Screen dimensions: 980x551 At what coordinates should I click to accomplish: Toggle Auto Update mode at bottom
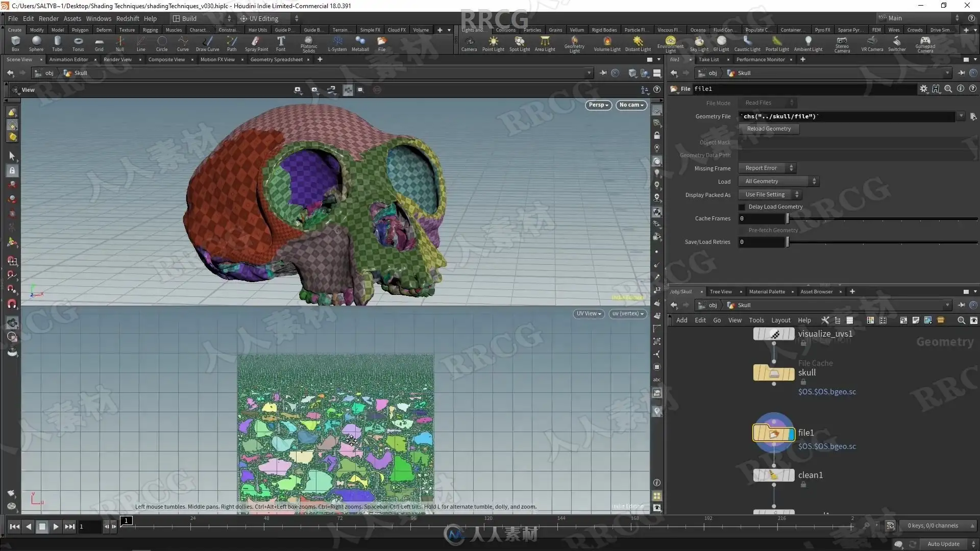tap(944, 544)
